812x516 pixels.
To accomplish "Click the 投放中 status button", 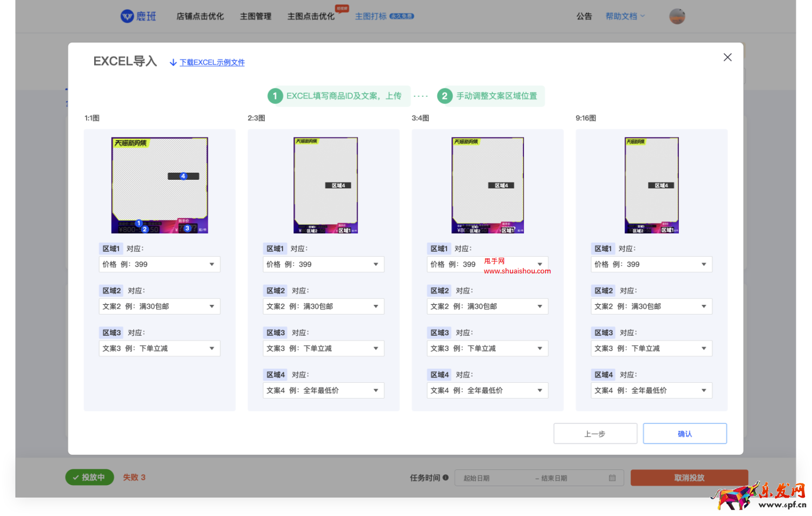I will (x=89, y=477).
